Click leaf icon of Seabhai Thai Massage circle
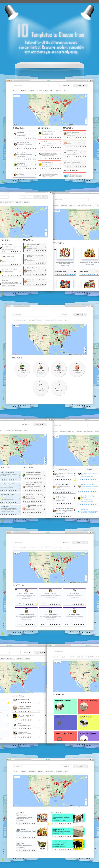The width and height of the screenshot is (99, 868). [x=40, y=384]
